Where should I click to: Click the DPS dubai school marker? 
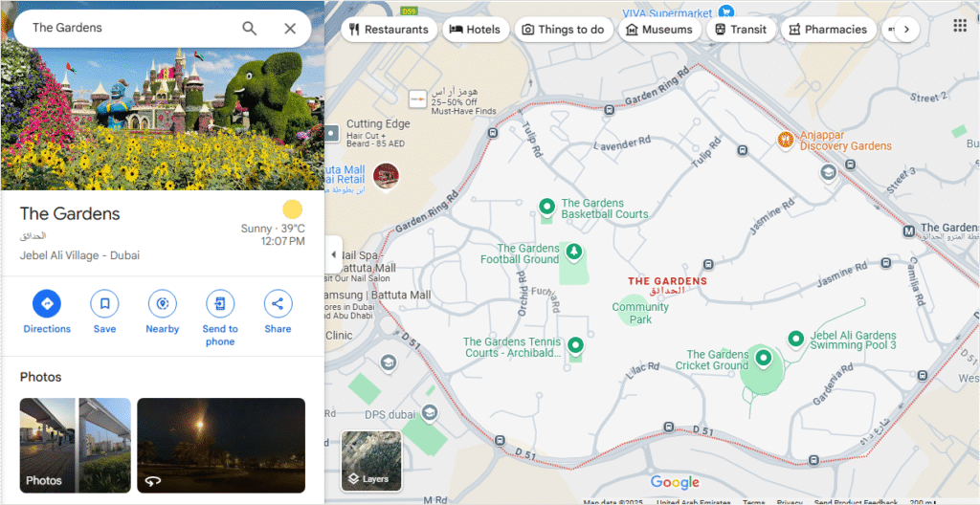click(x=429, y=412)
